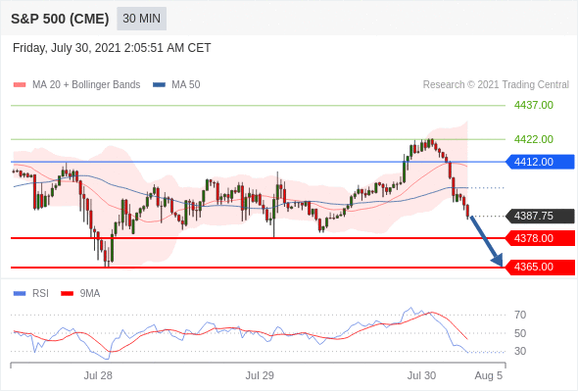Toggle the MA 20 + Bollinger Bands legend label

(86, 85)
